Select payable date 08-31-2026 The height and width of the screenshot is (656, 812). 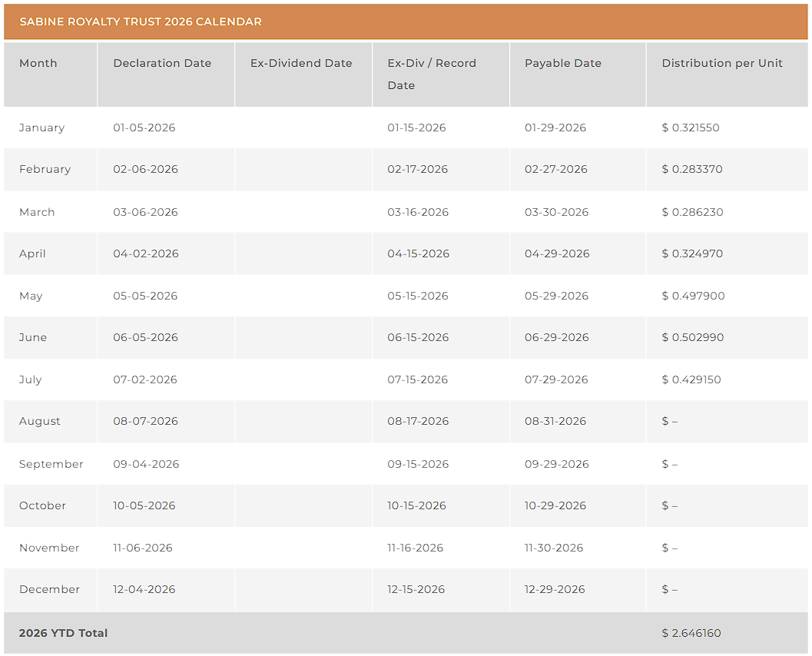tap(555, 422)
